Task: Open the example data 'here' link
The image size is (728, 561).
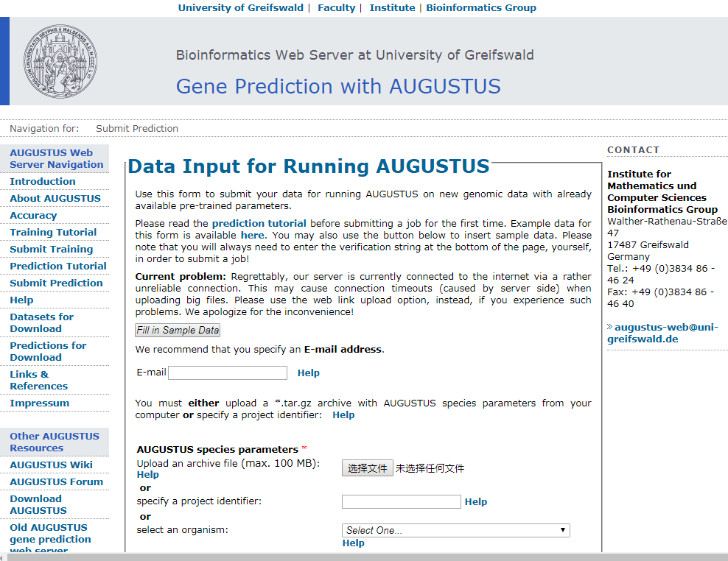Action: 252,236
